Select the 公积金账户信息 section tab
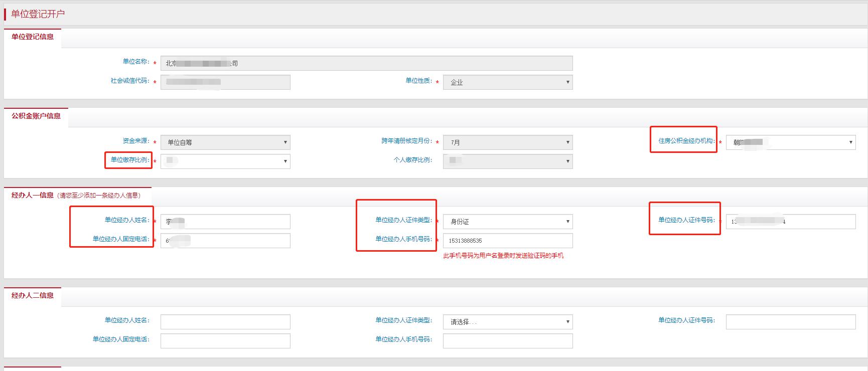This screenshot has width=868, height=371. click(36, 116)
